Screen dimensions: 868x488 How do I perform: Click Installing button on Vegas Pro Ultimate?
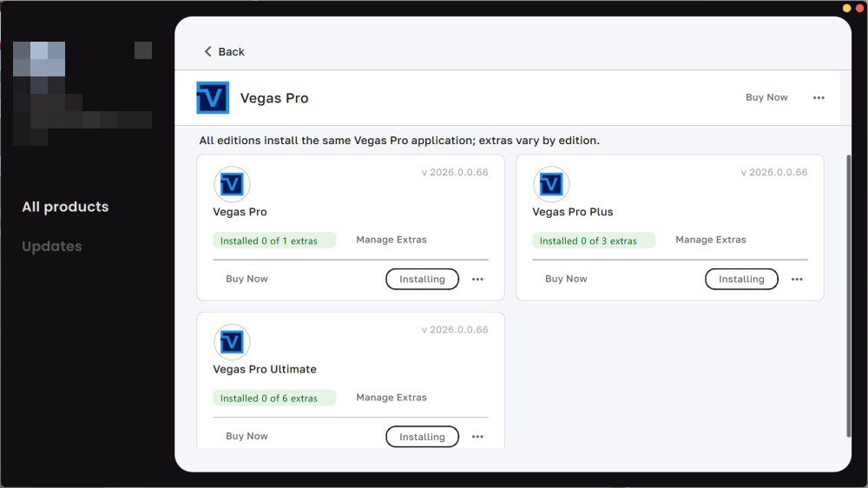coord(422,437)
